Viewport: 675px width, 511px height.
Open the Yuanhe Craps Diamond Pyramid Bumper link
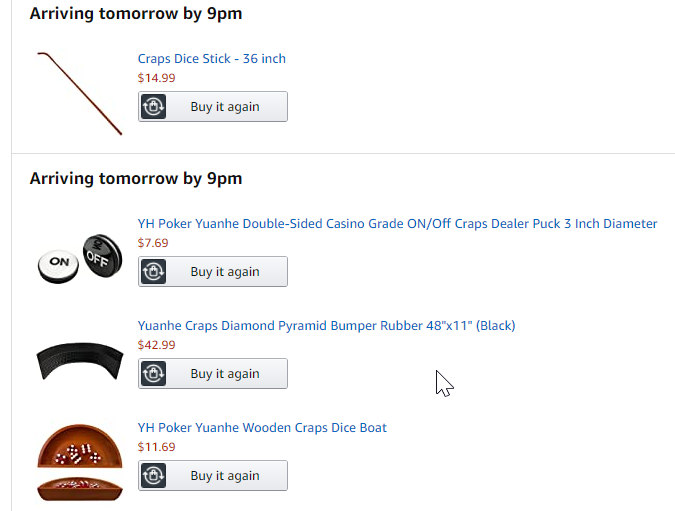click(326, 326)
